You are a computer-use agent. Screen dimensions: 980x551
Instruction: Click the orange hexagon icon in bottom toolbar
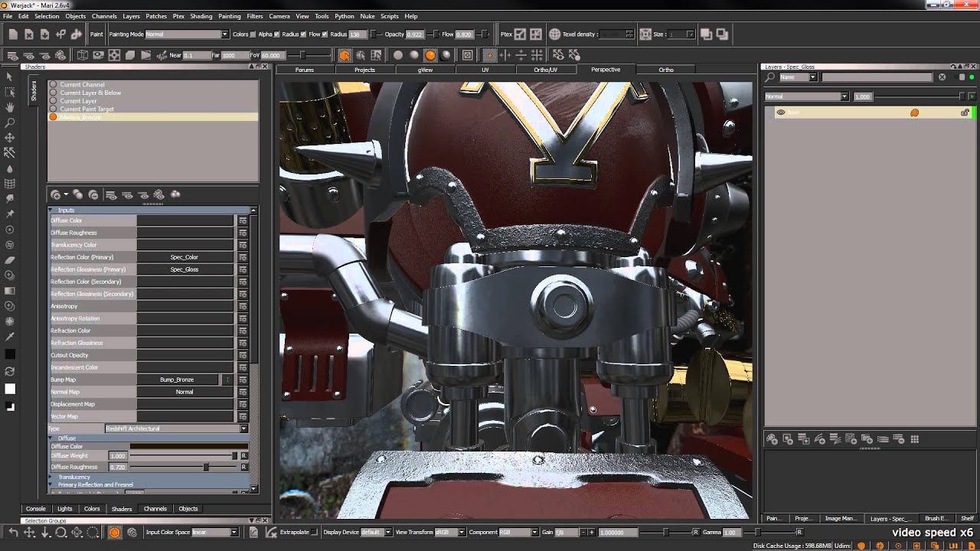point(114,532)
